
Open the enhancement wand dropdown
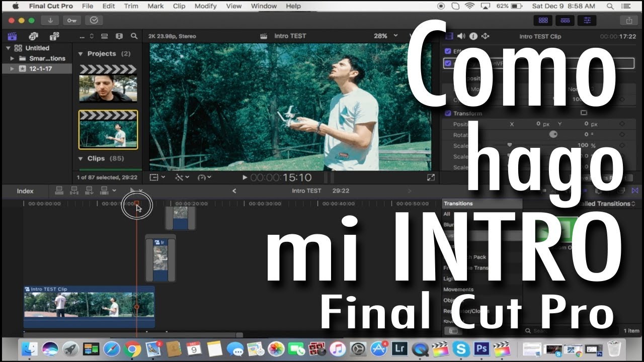click(x=182, y=177)
